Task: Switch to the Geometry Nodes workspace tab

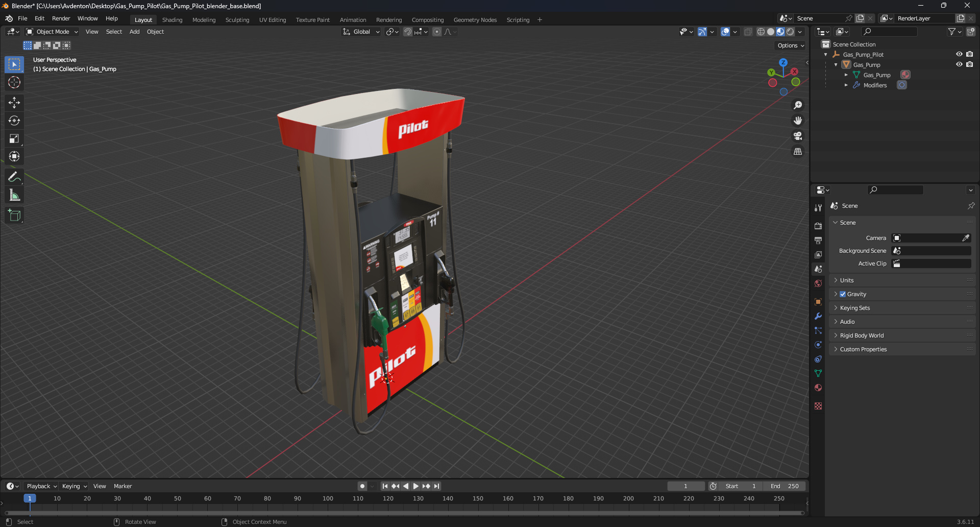Action: (475, 20)
